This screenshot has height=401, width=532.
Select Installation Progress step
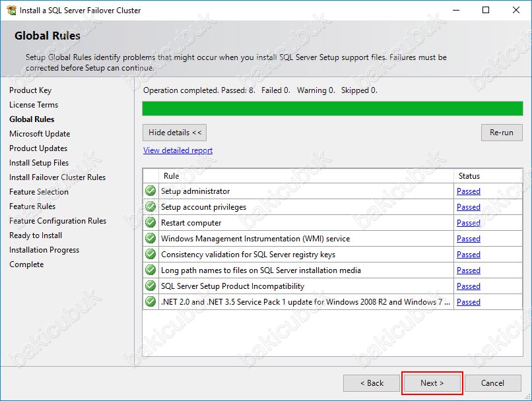point(44,250)
